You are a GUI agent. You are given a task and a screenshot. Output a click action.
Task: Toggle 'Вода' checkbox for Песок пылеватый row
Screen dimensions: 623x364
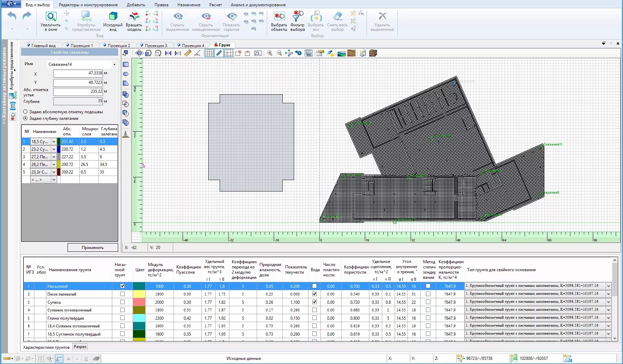(x=315, y=294)
